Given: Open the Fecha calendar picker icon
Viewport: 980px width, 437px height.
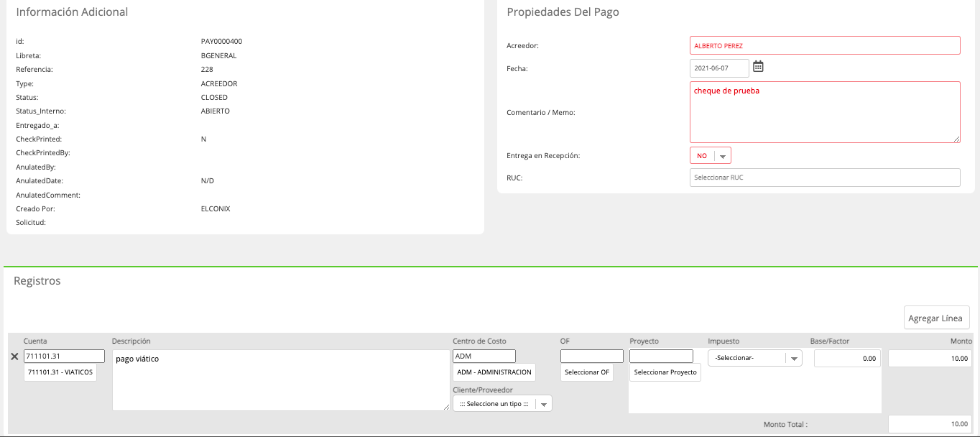Looking at the screenshot, I should (x=758, y=67).
